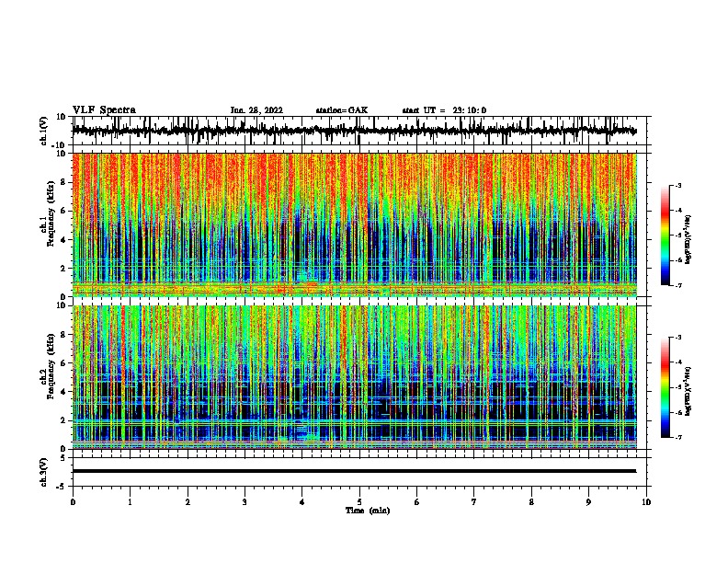728x563 pixels.
Task: Select the ch.3 flat voltage trace line
Action: [x=354, y=471]
